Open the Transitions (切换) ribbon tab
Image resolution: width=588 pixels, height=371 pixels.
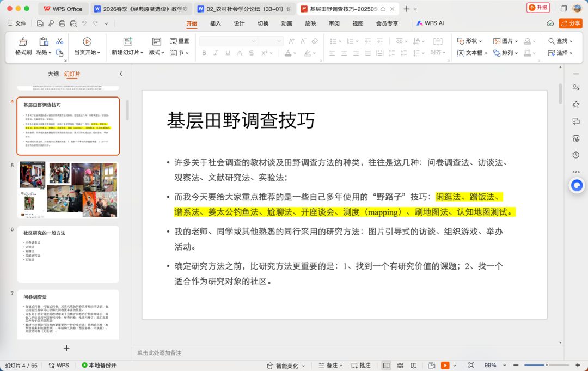(263, 23)
